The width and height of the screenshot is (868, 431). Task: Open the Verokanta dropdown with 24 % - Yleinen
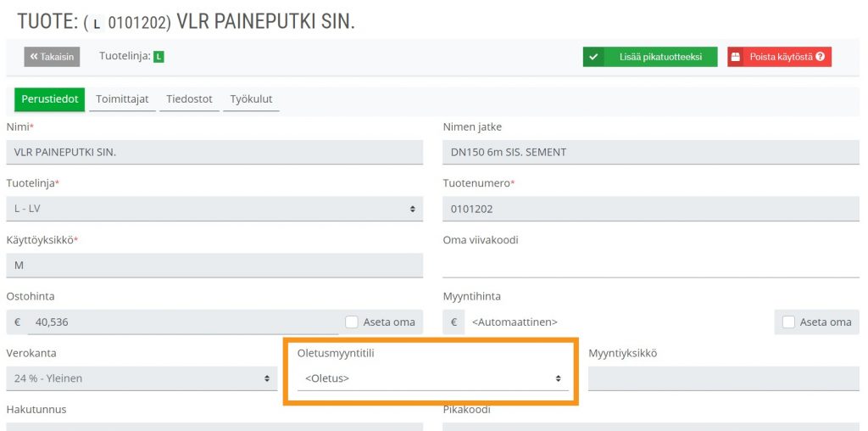pos(142,378)
